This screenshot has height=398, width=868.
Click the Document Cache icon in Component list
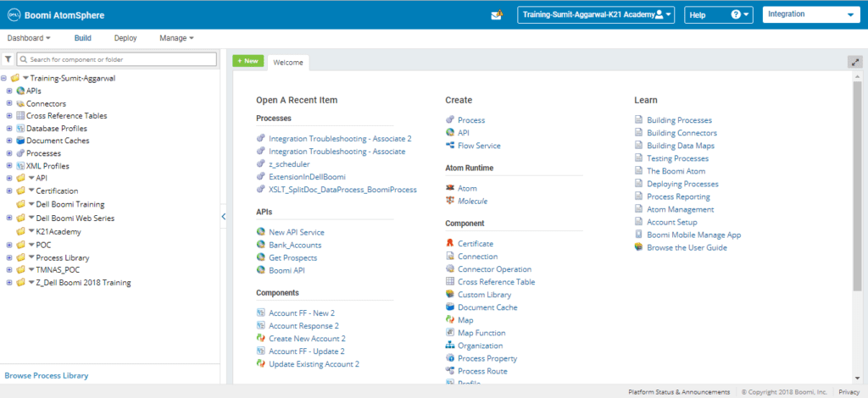click(x=450, y=307)
